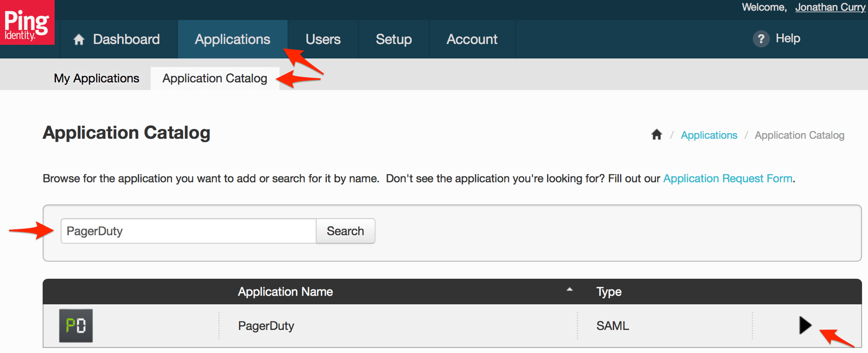Open the Applications menu
Screen dimensions: 868x353
[x=232, y=39]
